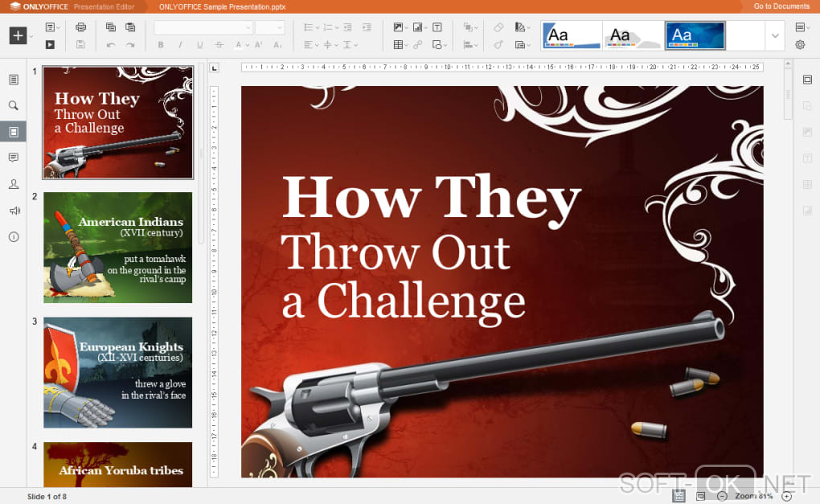Click the Insert Chart icon

click(x=418, y=27)
